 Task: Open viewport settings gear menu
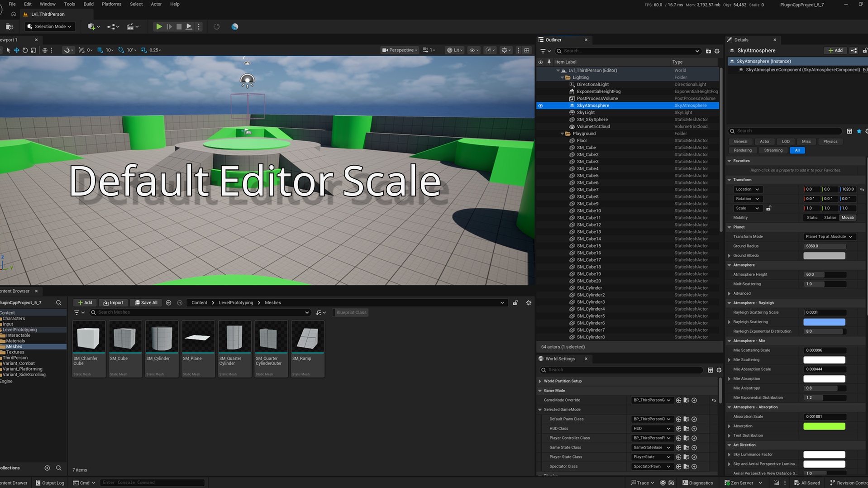[x=506, y=50]
